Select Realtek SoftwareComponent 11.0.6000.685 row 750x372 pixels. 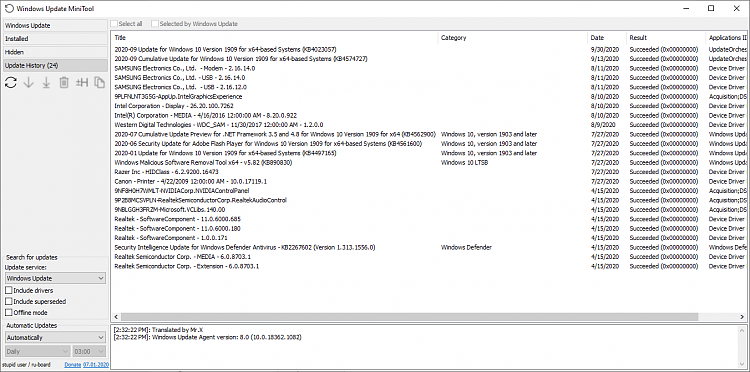[x=430, y=219]
